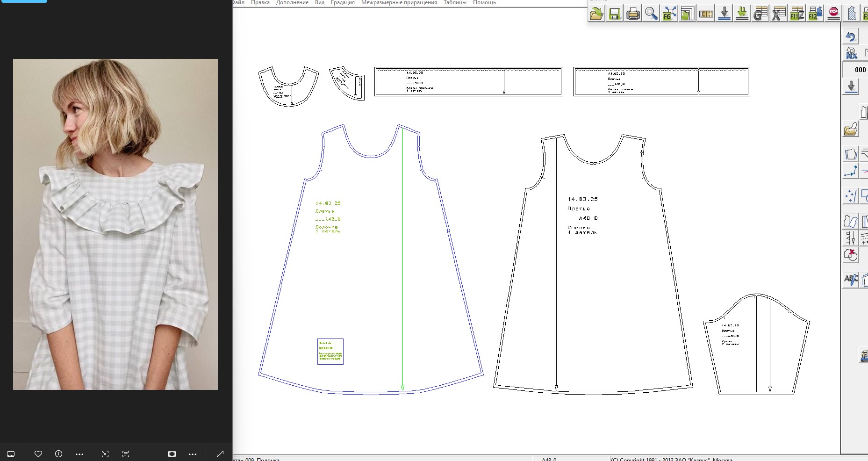This screenshot has height=461, width=868.
Task: Select the 'Волан спинки' rectangle piece
Action: (661, 81)
